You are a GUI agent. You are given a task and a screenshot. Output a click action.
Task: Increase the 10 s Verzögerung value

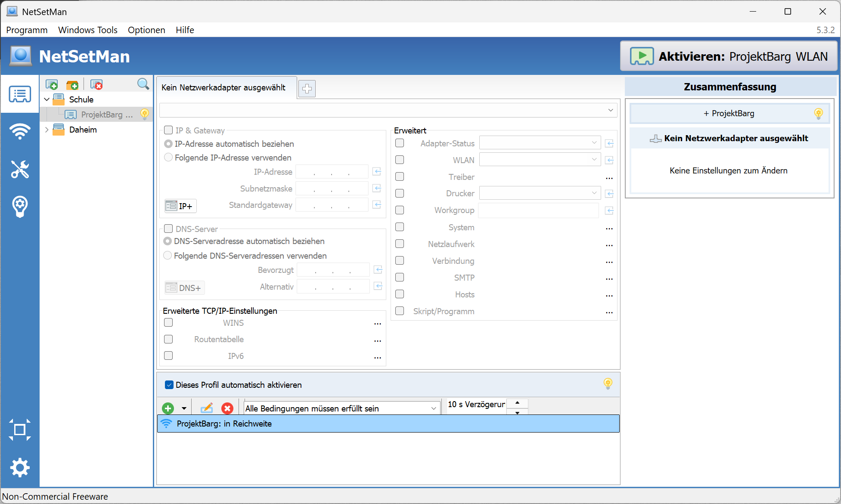(x=517, y=402)
